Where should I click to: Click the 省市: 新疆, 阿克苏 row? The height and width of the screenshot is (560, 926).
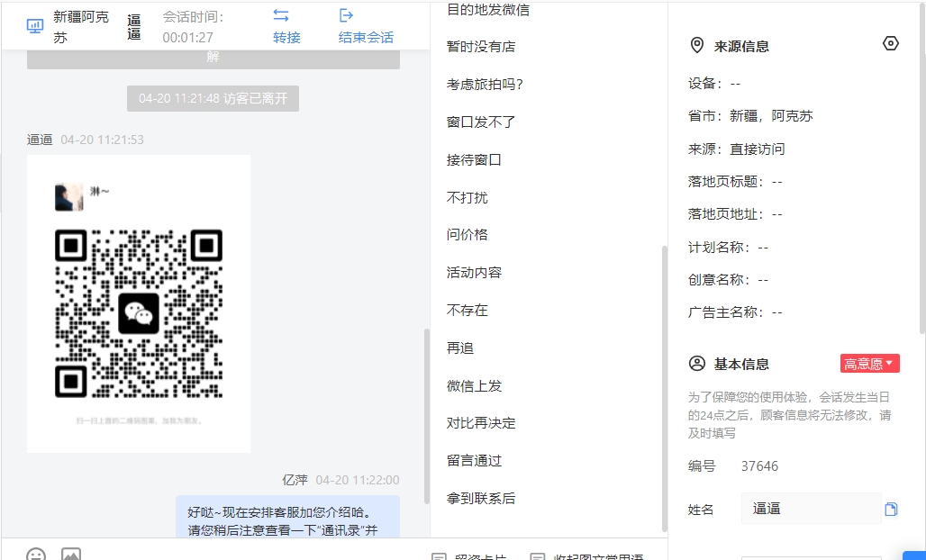click(x=750, y=116)
